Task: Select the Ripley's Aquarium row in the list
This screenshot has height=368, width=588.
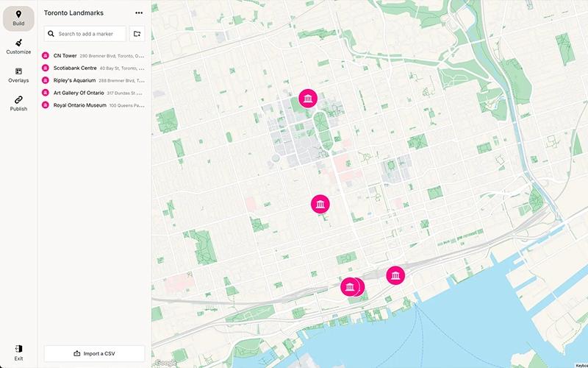Action: click(x=93, y=80)
